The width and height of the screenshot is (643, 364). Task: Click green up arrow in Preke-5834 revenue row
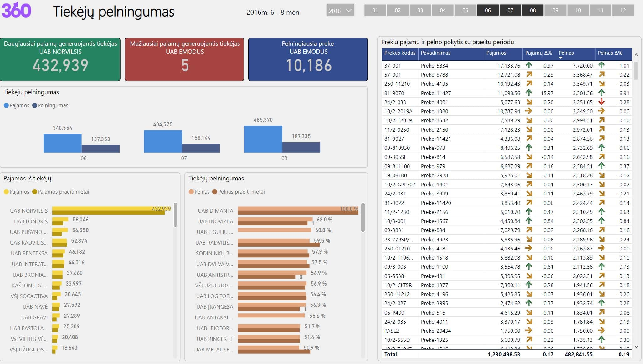pos(529,65)
